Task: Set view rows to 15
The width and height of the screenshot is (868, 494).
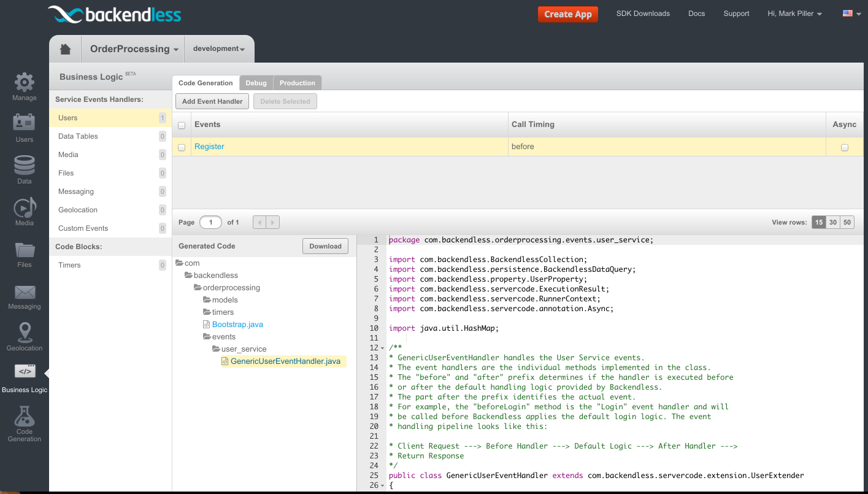Action: point(818,222)
